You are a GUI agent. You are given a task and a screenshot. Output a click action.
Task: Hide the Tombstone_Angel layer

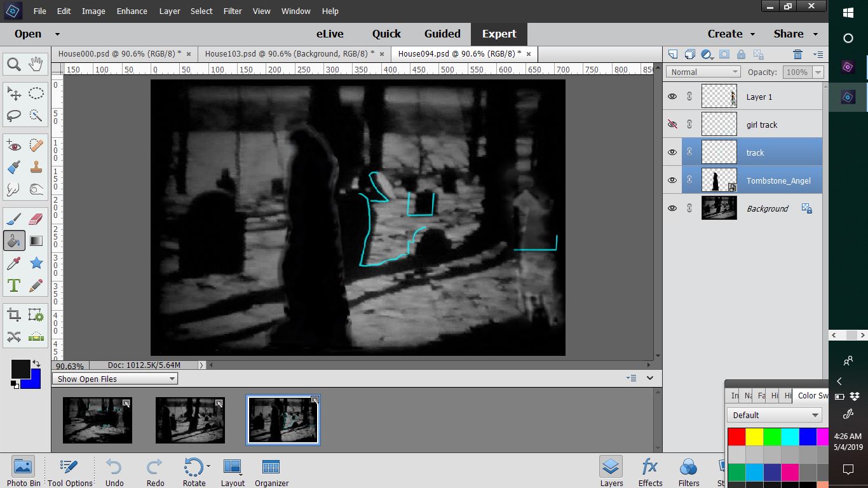[672, 180]
